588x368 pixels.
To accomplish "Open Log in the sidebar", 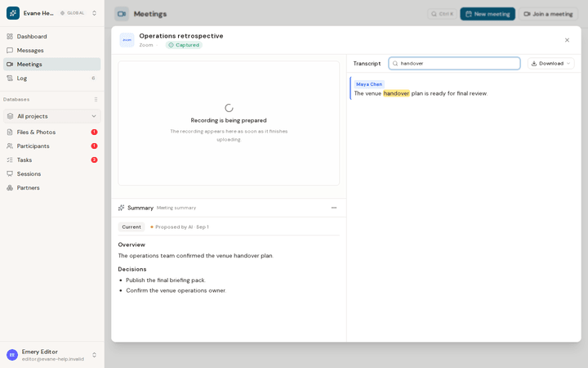I will pos(51,79).
